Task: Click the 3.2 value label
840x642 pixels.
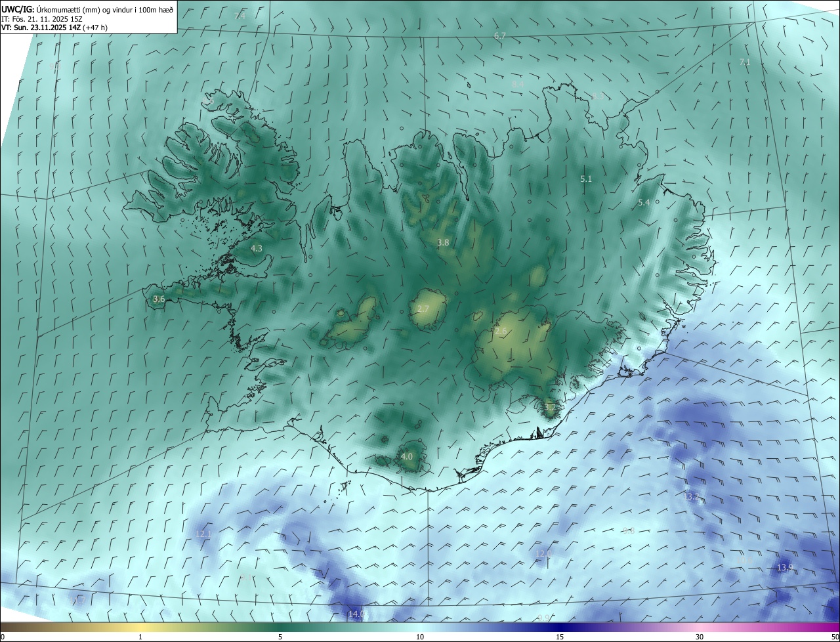Action: click(x=550, y=408)
